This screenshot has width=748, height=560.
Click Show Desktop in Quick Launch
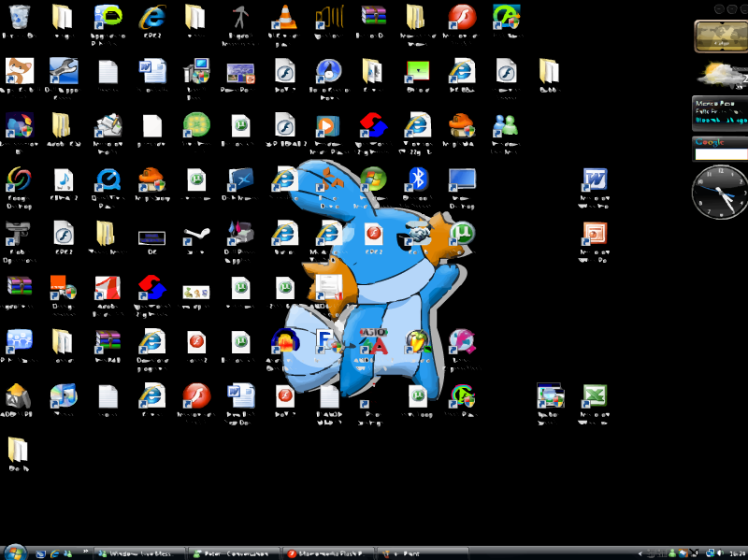[41, 553]
